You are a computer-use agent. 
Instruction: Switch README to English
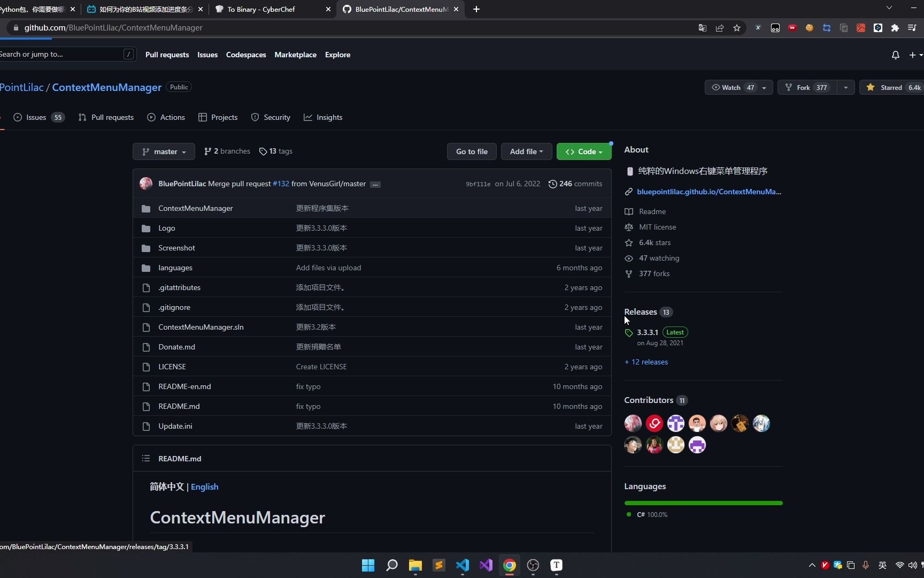pos(204,486)
